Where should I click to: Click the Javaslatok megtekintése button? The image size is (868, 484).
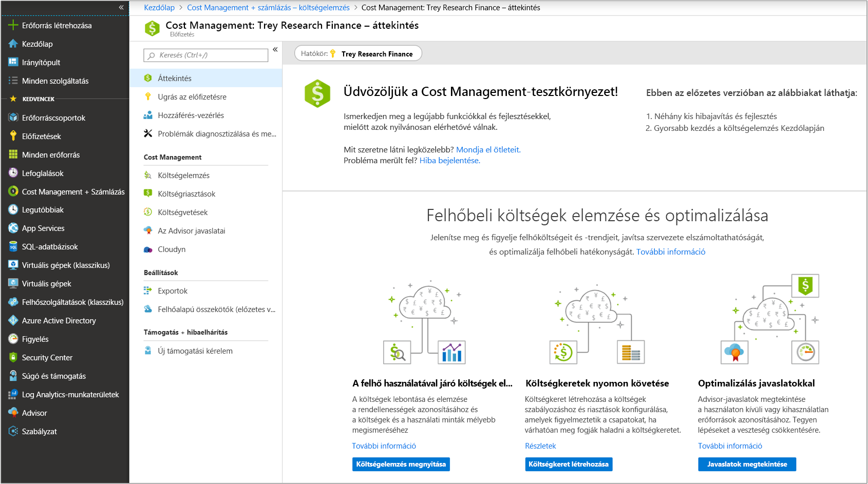[747, 464]
